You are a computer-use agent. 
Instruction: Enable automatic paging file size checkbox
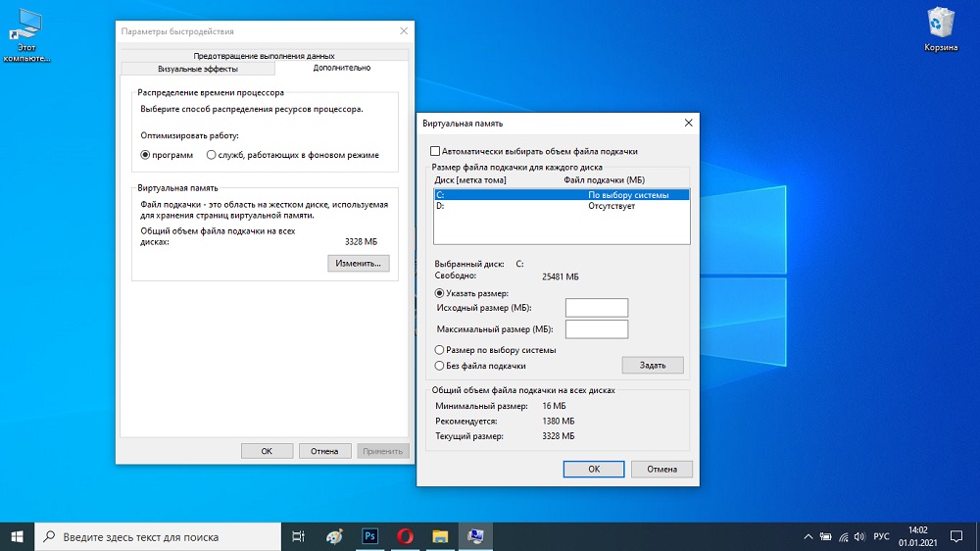(x=436, y=152)
